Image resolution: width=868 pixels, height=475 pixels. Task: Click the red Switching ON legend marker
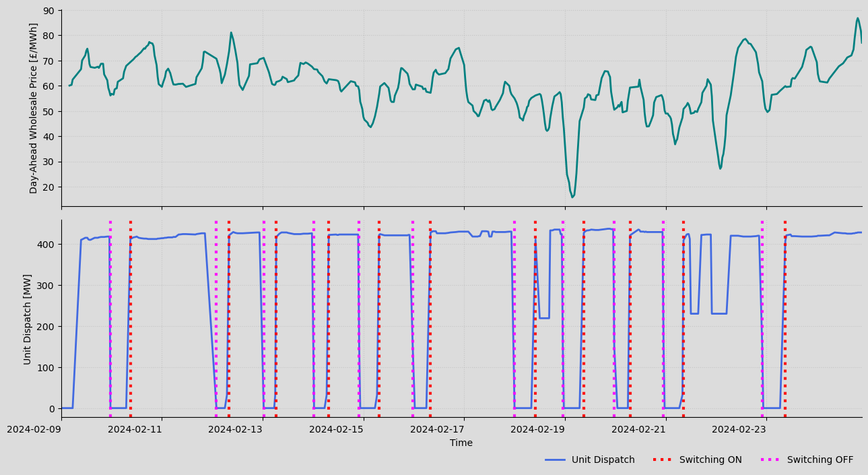click(662, 460)
